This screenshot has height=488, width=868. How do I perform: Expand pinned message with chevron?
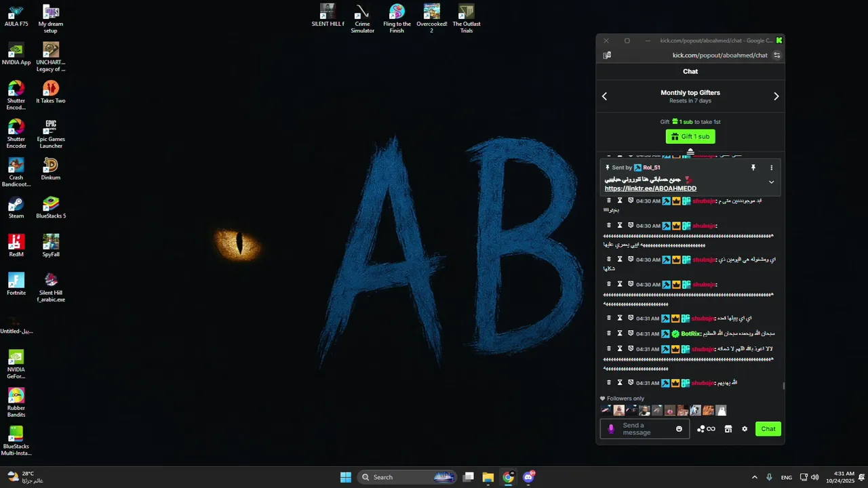click(771, 182)
